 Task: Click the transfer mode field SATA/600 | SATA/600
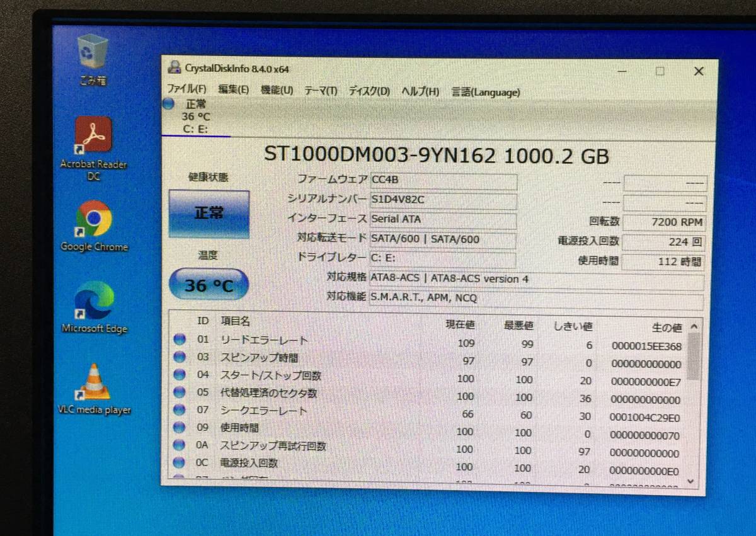[442, 240]
